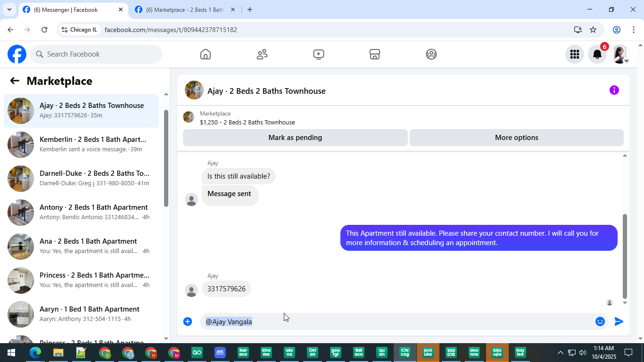The height and width of the screenshot is (362, 644).
Task: Open the Chrome profile icon
Action: point(616,30)
